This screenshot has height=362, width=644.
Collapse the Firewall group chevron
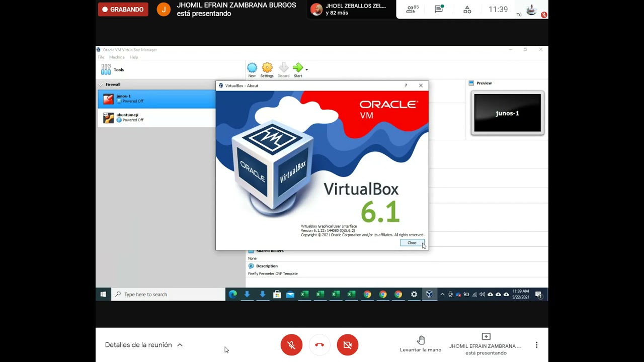(101, 85)
